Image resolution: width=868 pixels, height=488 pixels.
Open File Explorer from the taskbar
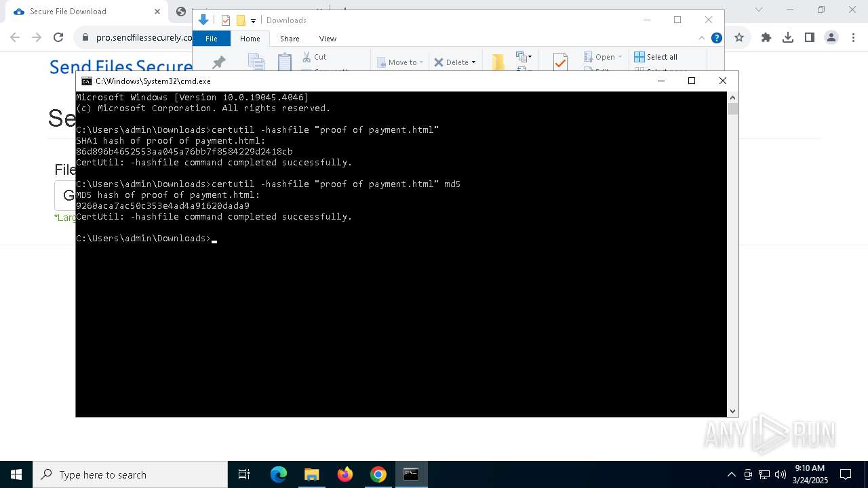311,474
